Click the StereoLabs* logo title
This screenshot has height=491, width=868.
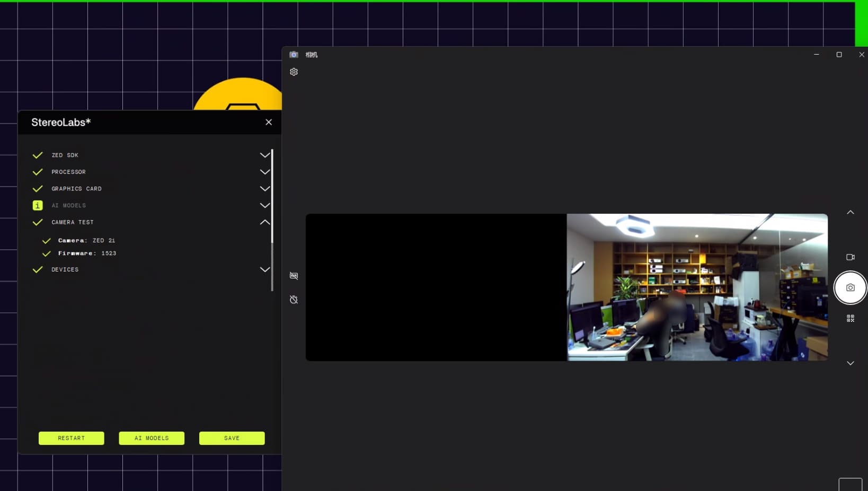click(61, 122)
